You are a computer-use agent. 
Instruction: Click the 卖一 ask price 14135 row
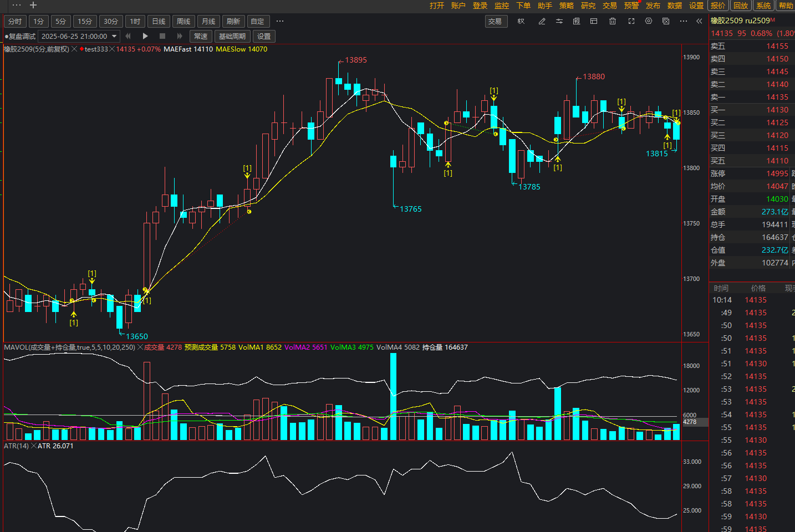[x=752, y=97]
